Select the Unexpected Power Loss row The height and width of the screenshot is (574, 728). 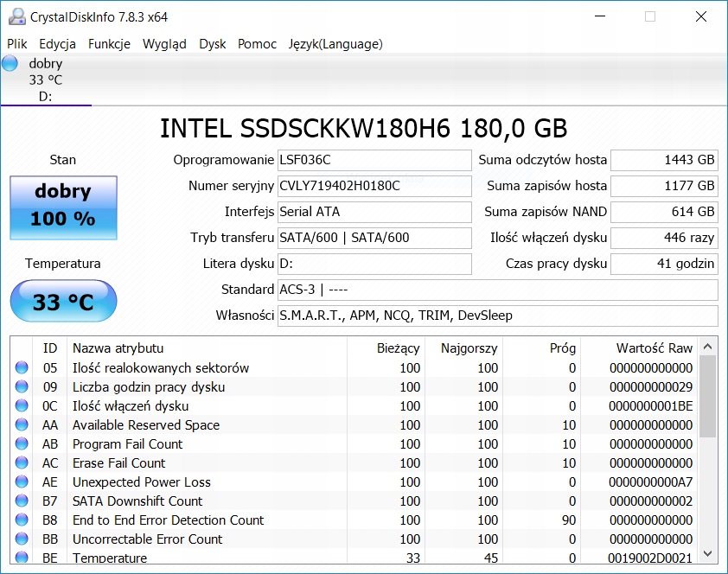pos(354,482)
